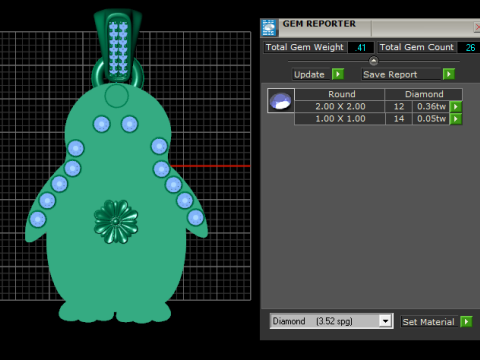Select the circle on penguin's forehead
The height and width of the screenshot is (360, 480).
tap(116, 96)
